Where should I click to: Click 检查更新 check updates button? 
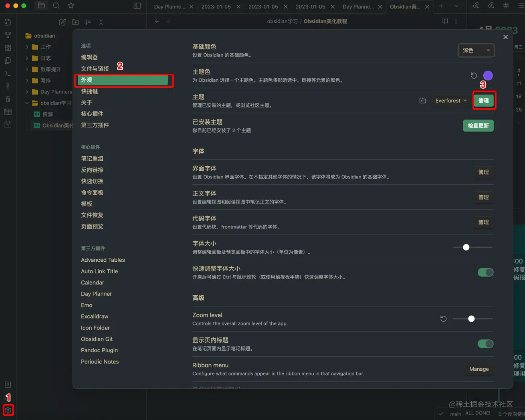point(478,126)
